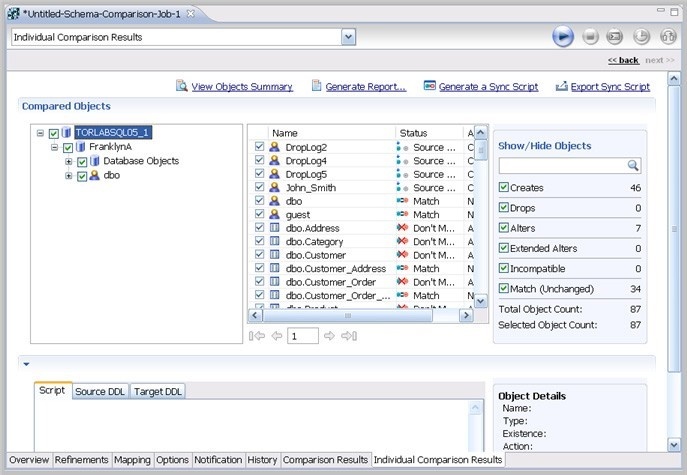Viewport: 687px width, 475px height.
Task: Go to last page of results
Action: point(349,336)
